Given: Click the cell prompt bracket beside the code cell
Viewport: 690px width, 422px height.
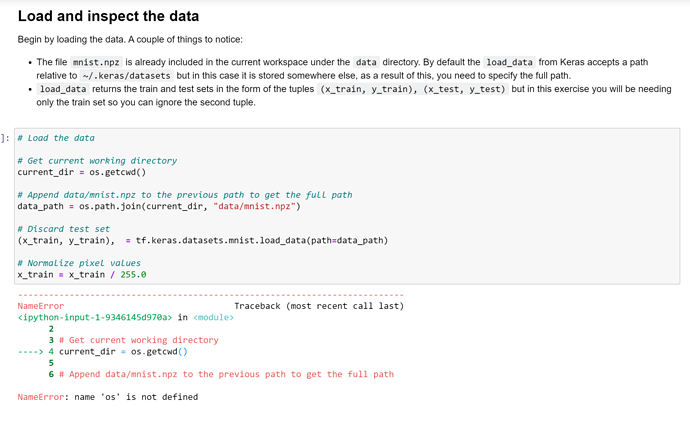Looking at the screenshot, I should click(x=6, y=138).
